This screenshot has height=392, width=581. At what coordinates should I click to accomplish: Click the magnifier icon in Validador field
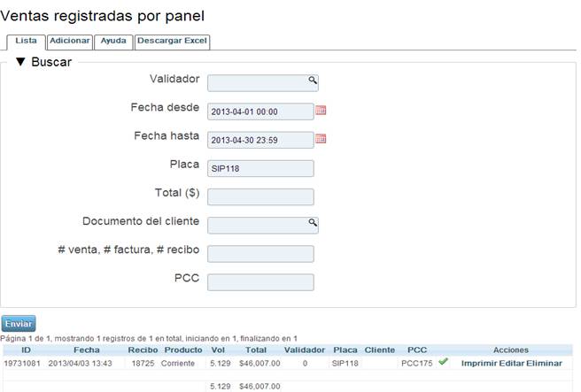click(x=312, y=80)
